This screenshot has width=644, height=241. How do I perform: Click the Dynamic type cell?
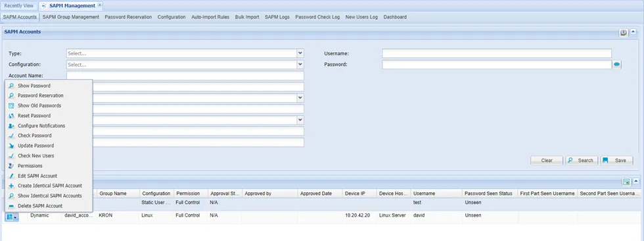45,215
